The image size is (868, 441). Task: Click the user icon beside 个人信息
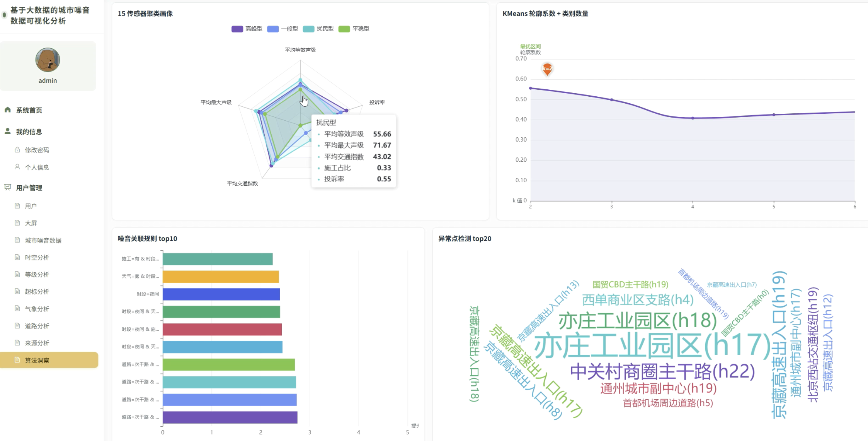pyautogui.click(x=17, y=167)
